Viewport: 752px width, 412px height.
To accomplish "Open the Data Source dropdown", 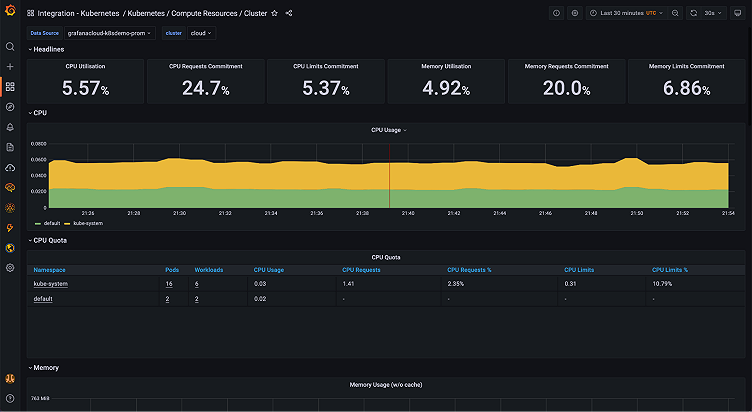I will coord(109,33).
